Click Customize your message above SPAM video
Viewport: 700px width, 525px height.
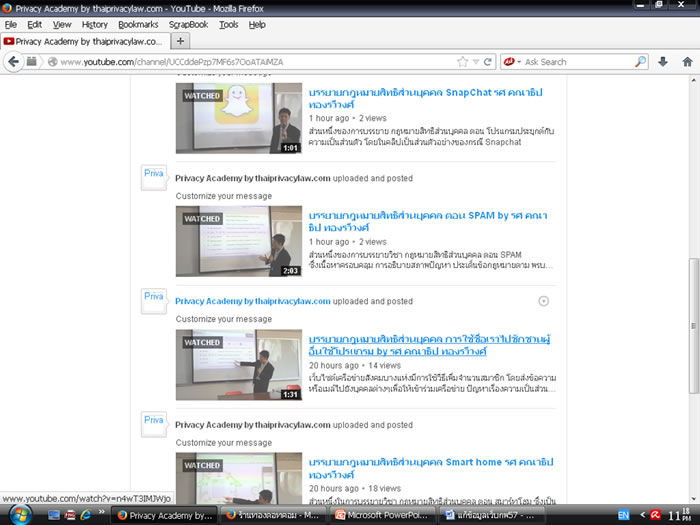[x=224, y=196]
